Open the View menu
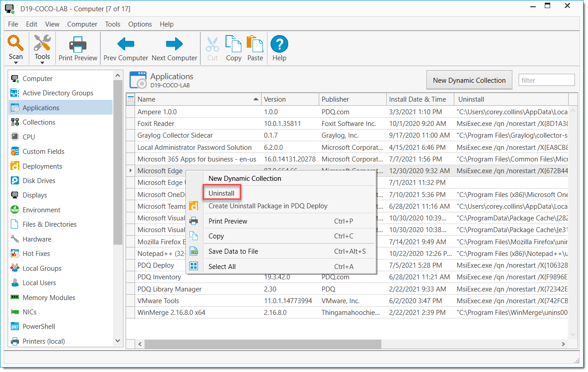Image resolution: width=588 pixels, height=372 pixels. click(52, 24)
